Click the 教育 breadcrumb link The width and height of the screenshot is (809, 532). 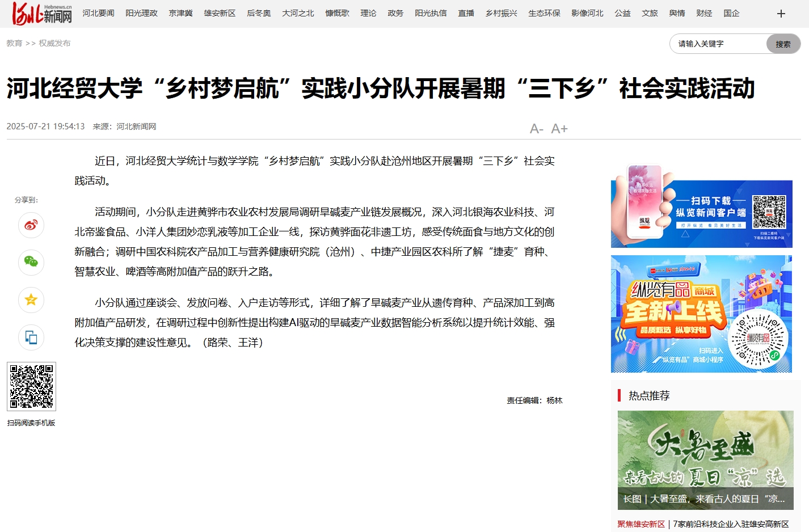(14, 43)
